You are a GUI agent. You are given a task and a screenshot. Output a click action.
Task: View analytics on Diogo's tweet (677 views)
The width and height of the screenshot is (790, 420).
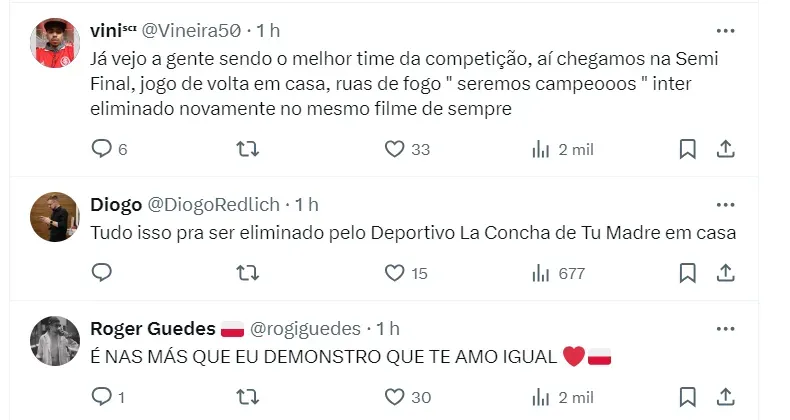[541, 272]
